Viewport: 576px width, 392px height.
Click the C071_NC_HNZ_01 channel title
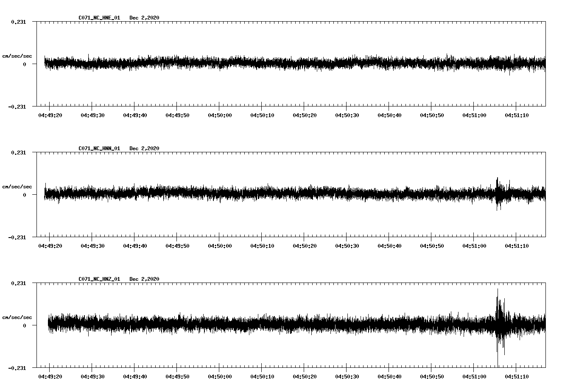click(x=98, y=279)
